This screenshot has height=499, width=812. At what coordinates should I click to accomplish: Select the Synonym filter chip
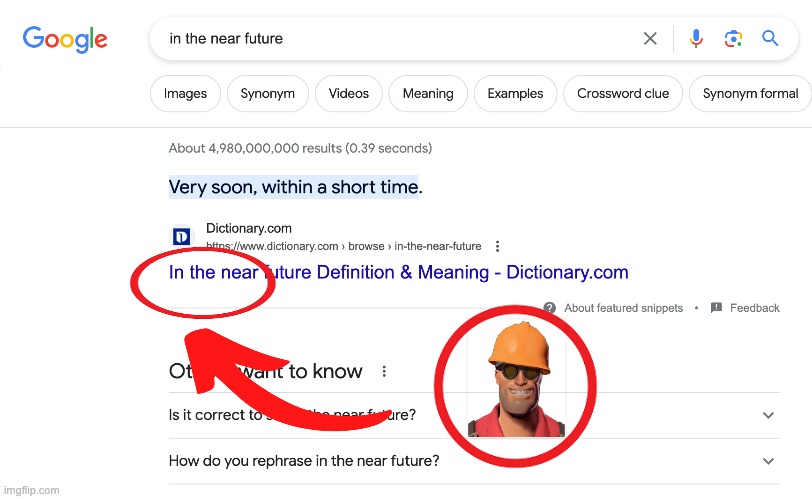tap(268, 94)
